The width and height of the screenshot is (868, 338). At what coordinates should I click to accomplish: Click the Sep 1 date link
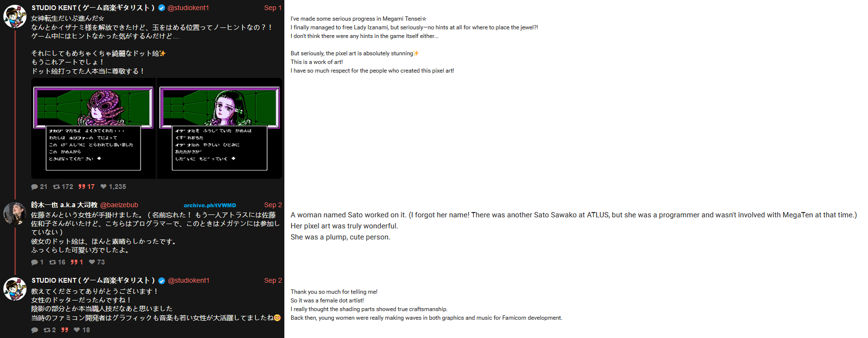tap(273, 8)
